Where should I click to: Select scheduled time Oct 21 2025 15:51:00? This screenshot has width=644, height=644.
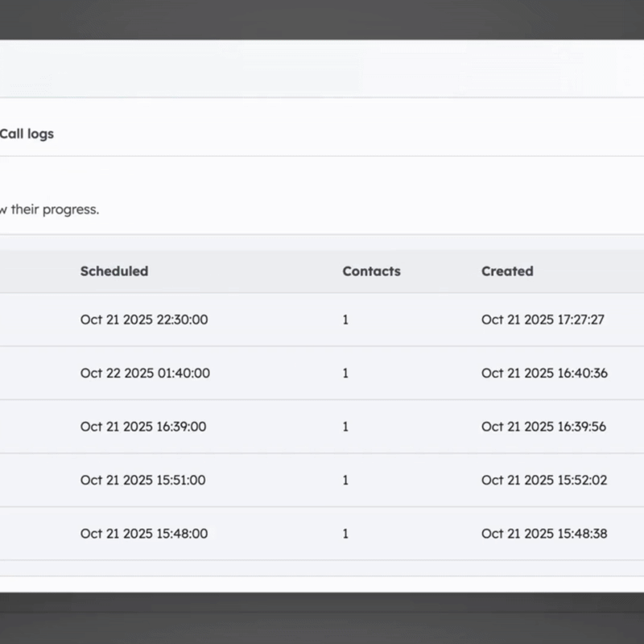(x=142, y=481)
